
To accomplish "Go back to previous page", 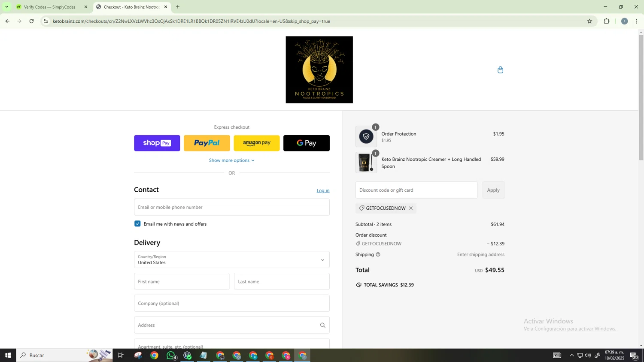I will tap(7, 21).
